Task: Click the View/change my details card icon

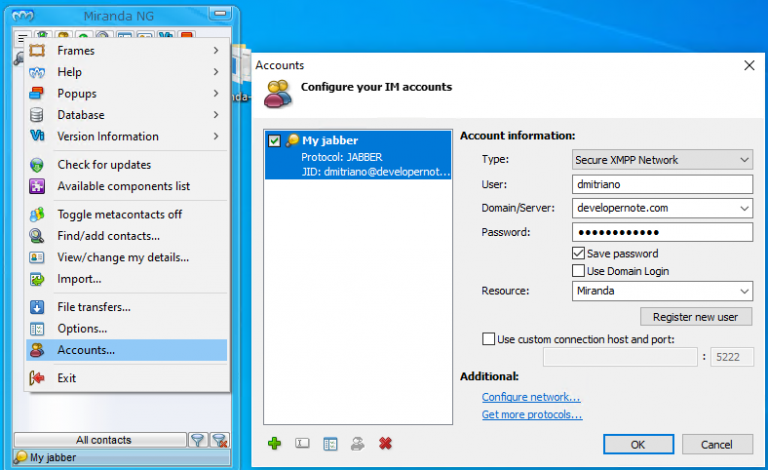Action: (x=37, y=258)
